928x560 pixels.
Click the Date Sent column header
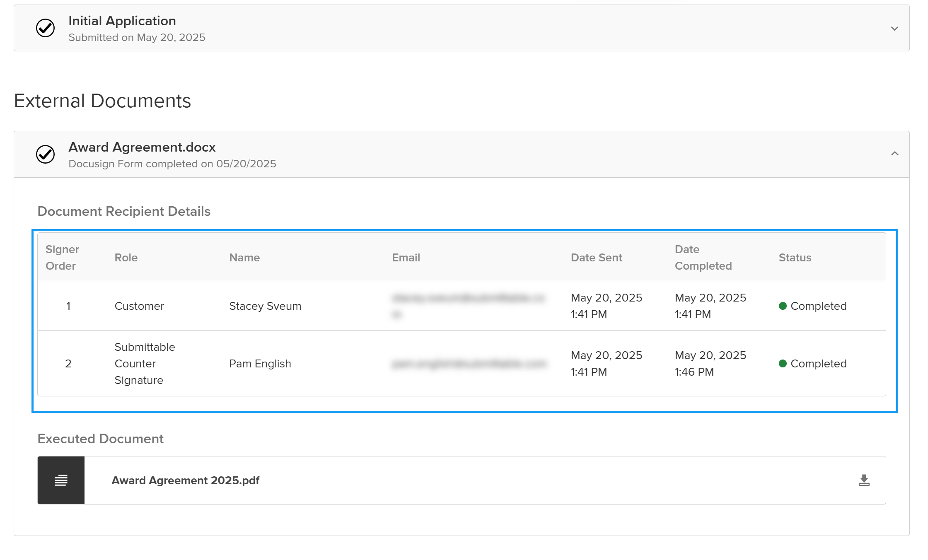point(596,258)
